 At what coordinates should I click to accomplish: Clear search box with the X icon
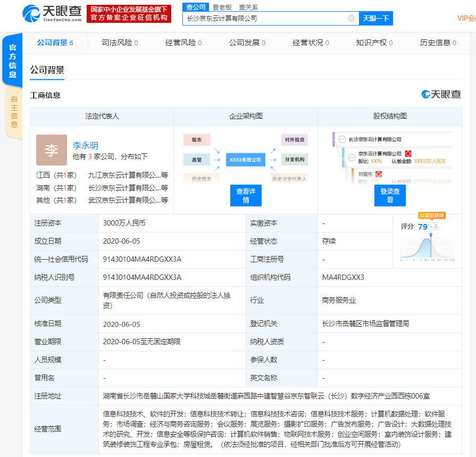351,19
